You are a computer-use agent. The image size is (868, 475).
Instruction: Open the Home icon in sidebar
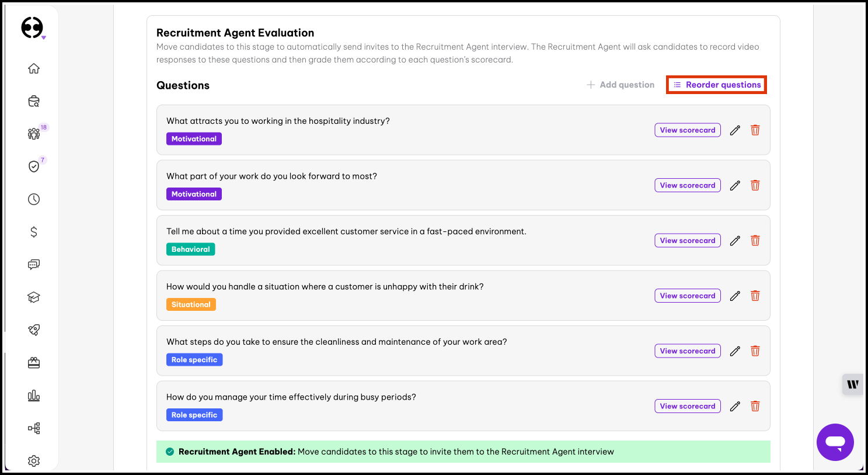tap(34, 68)
